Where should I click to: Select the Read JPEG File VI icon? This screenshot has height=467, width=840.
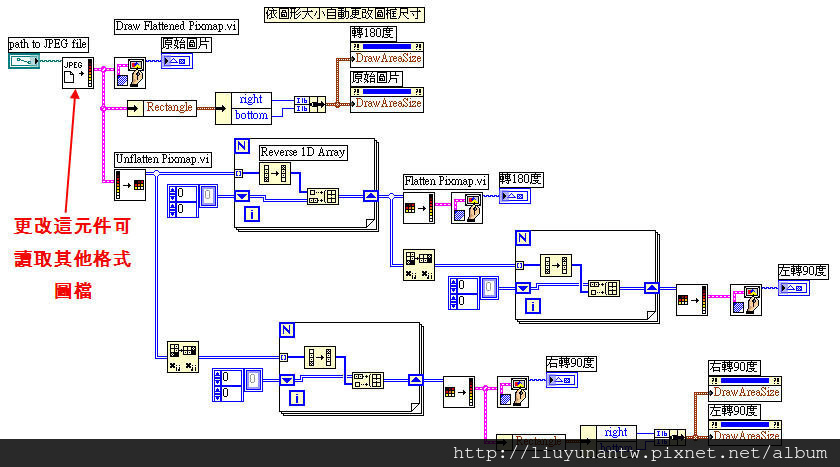pyautogui.click(x=78, y=73)
